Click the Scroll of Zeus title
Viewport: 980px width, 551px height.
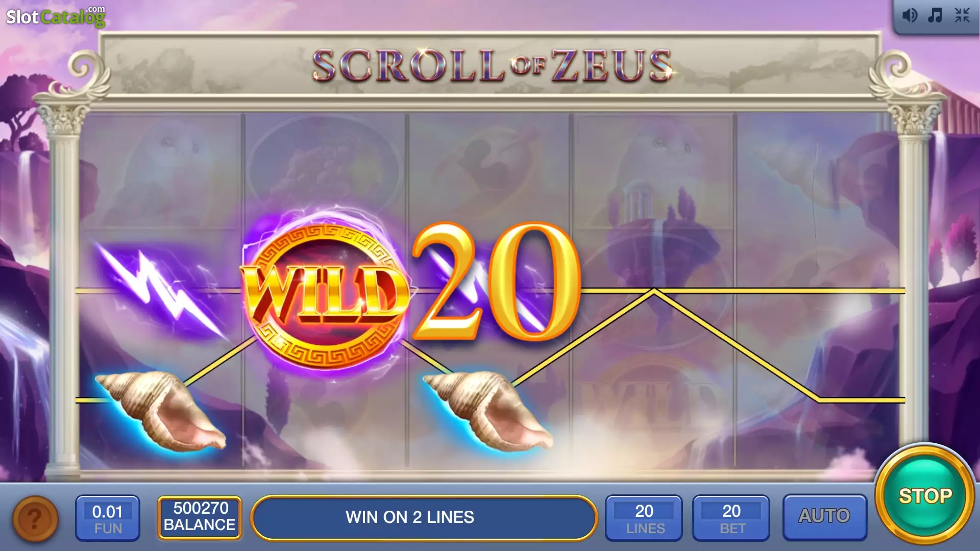[493, 65]
